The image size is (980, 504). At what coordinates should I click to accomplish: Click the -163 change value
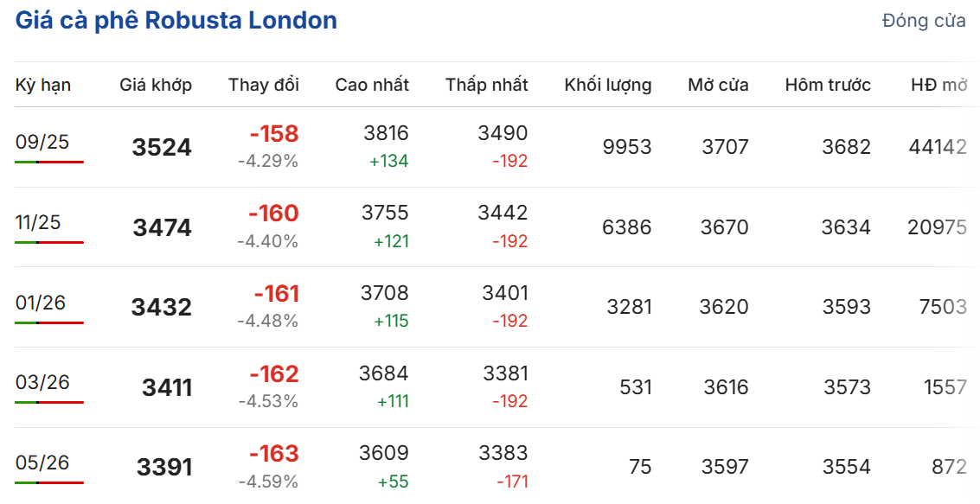273,453
